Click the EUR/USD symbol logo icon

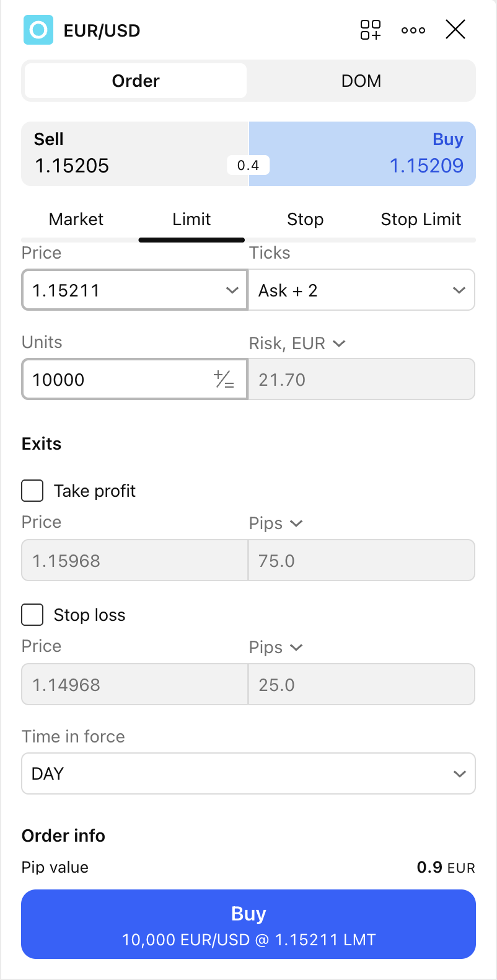(38, 30)
